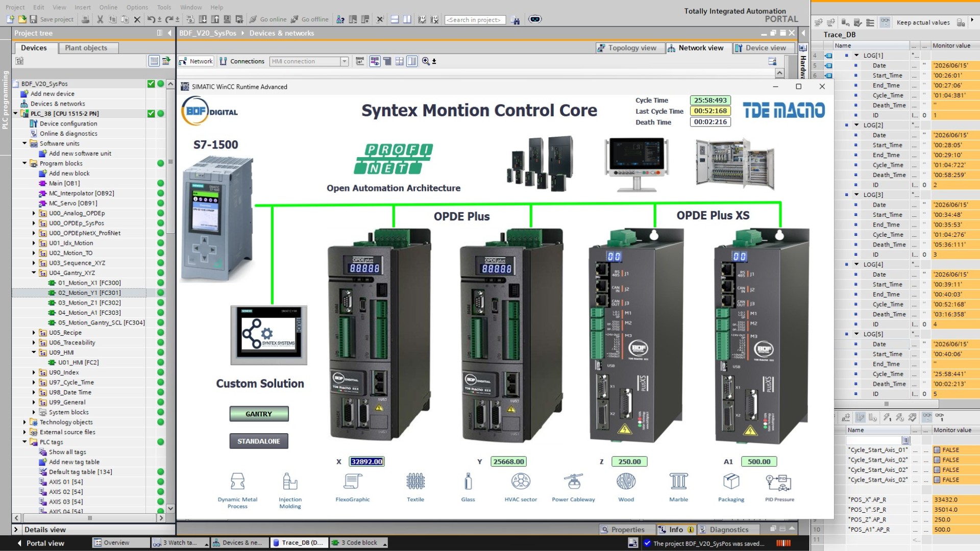The image size is (980, 551).
Task: Expand the Technology objects folder
Action: (x=24, y=422)
